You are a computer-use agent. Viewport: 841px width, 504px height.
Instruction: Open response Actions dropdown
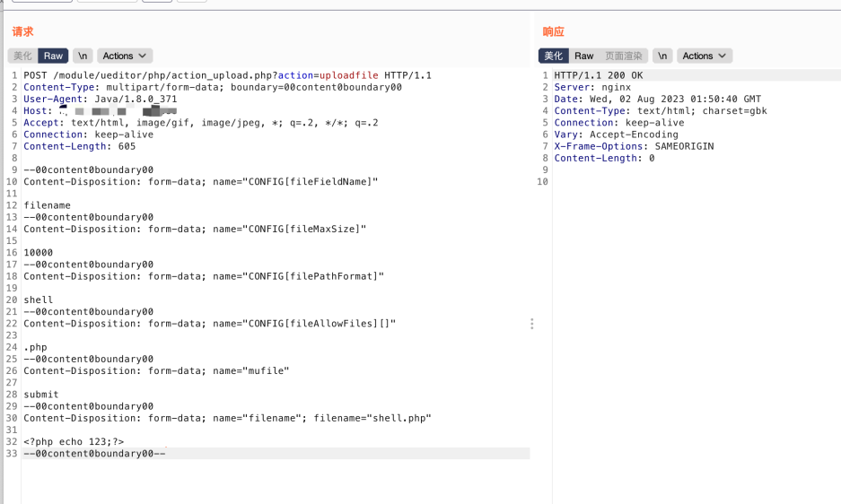coord(705,56)
